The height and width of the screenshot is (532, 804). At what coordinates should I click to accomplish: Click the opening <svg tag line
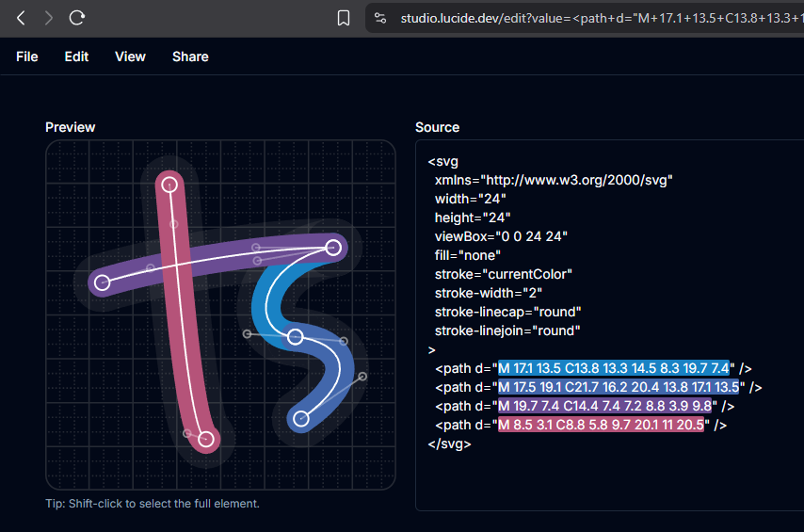(443, 162)
